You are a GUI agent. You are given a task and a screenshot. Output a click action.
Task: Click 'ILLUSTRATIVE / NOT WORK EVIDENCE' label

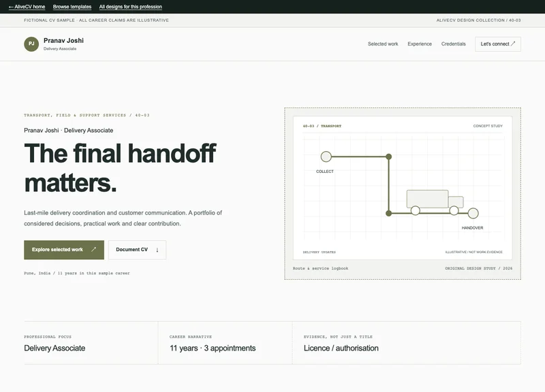point(473,252)
